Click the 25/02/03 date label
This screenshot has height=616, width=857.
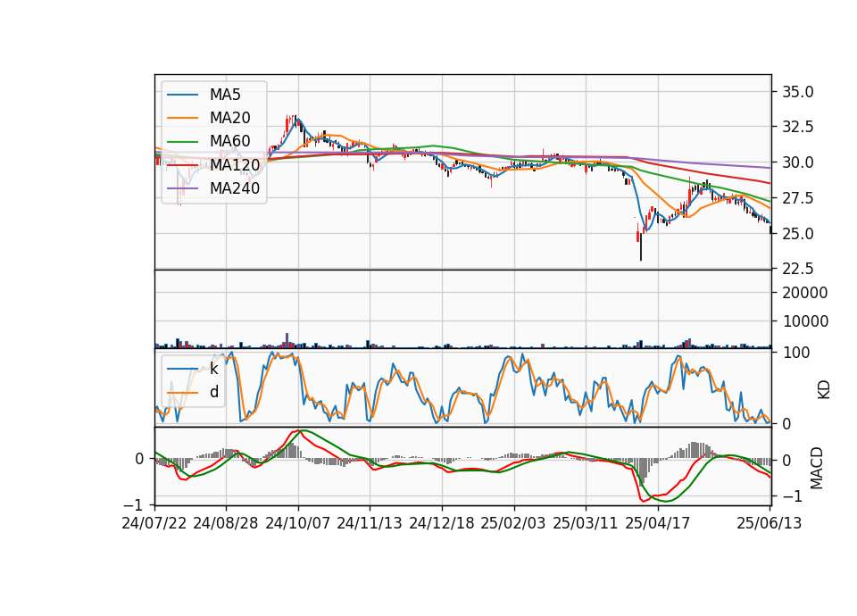[x=513, y=523]
